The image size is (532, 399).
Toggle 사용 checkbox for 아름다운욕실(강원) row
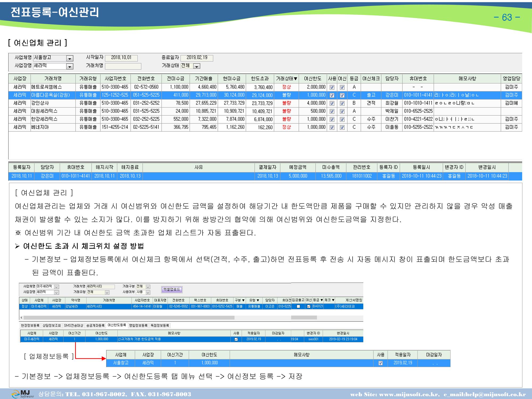(x=332, y=95)
